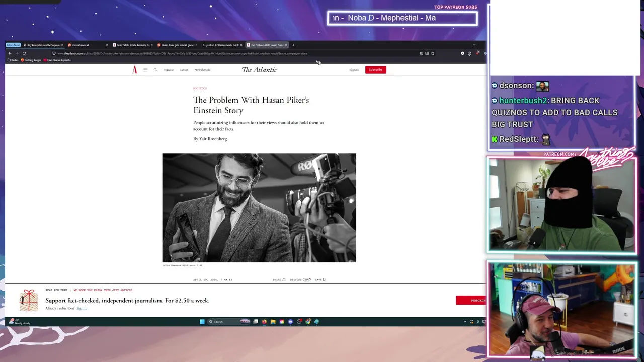Close the Kash Patel tab
644x362 pixels.
[x=151, y=45]
